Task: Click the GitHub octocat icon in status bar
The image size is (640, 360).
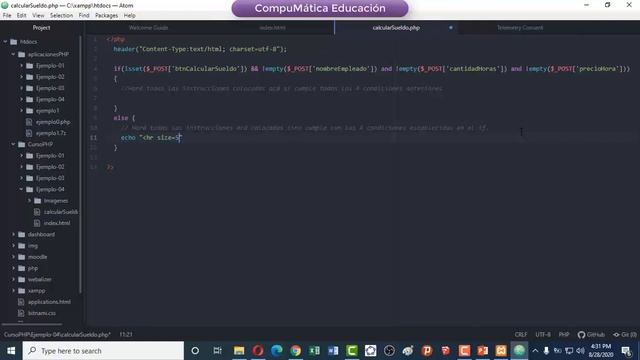Action: 581,335
